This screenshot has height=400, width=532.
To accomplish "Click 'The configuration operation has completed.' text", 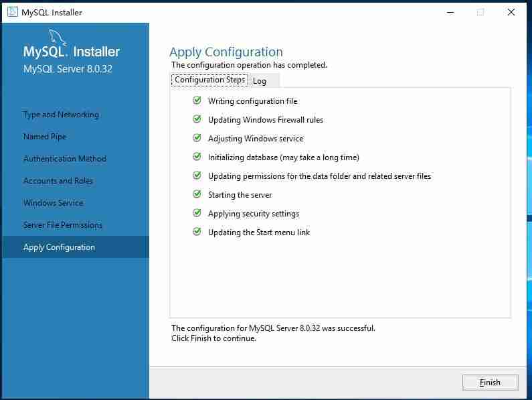I will (x=250, y=65).
